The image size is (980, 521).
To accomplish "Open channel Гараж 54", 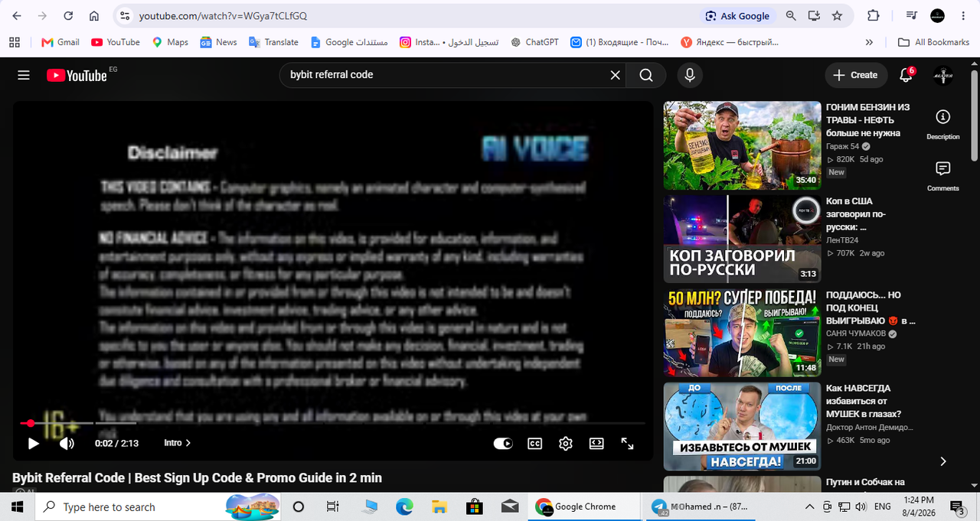I will [x=843, y=146].
